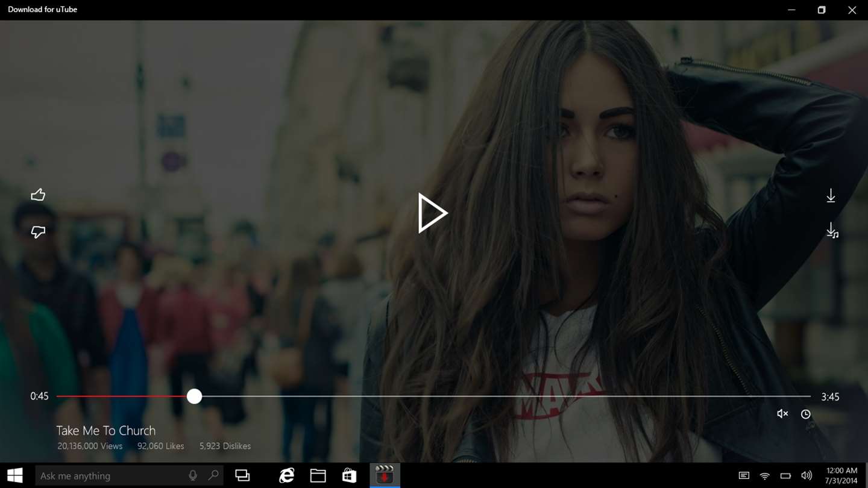
Task: Click the thumbs down dislike icon
Action: [38, 232]
